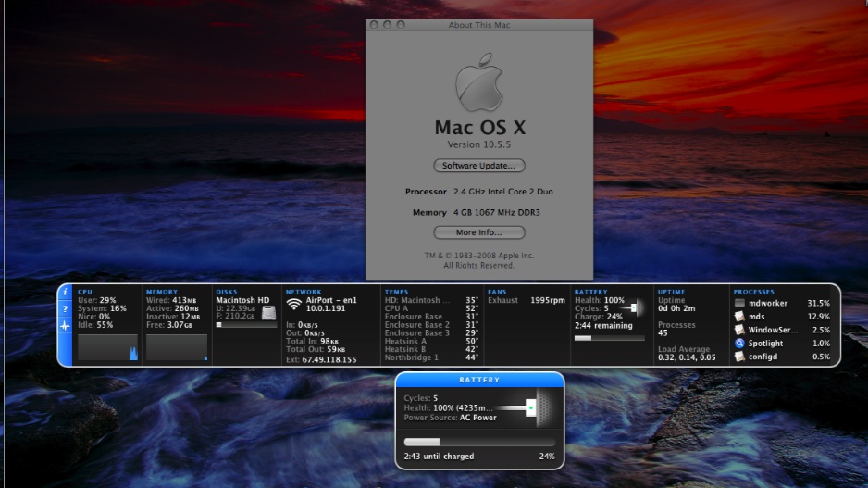Screen dimensions: 868x488
Task: Click the "Load Average" value 0.32, 0.14, 0.05
Action: point(687,357)
